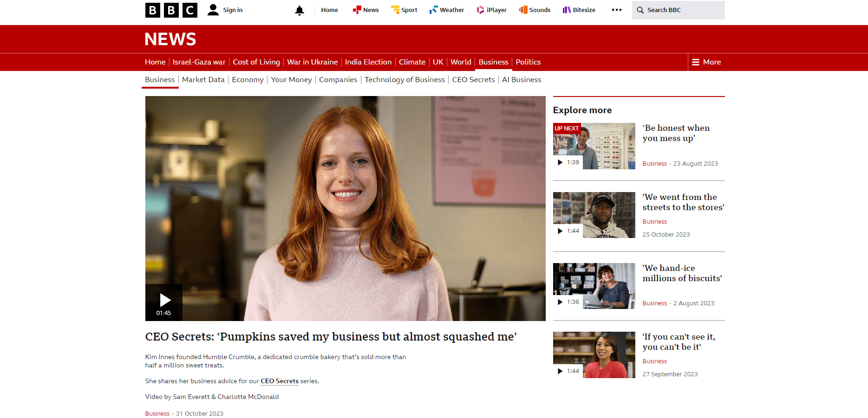Open 'We went from the streets' headline
This screenshot has height=418, width=868.
tap(683, 202)
